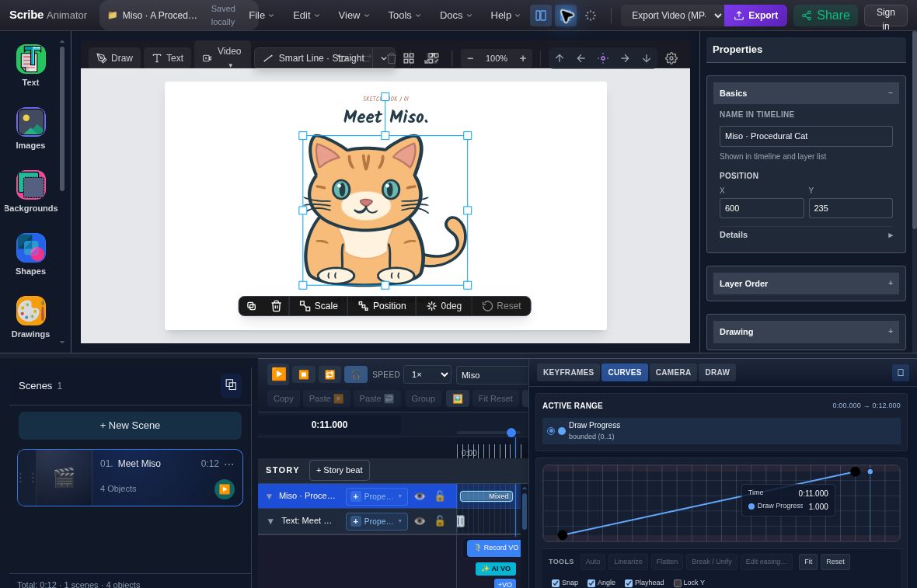Open the Docs menu
The image size is (917, 588).
(455, 16)
